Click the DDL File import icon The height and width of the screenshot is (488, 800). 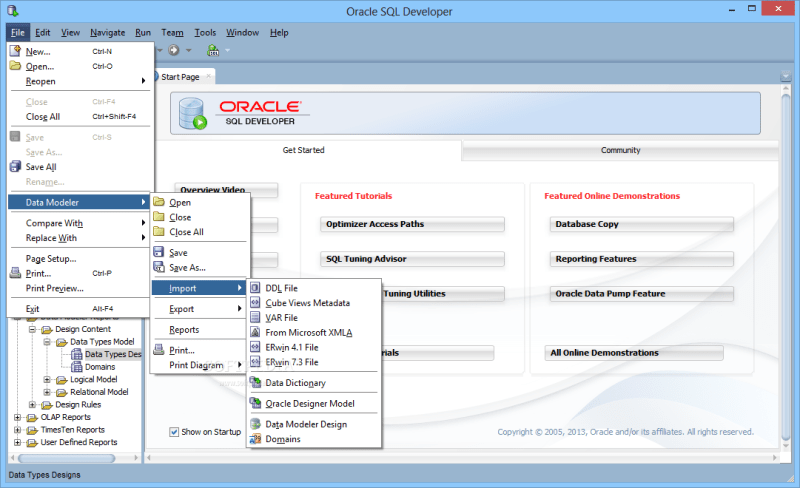click(x=255, y=288)
